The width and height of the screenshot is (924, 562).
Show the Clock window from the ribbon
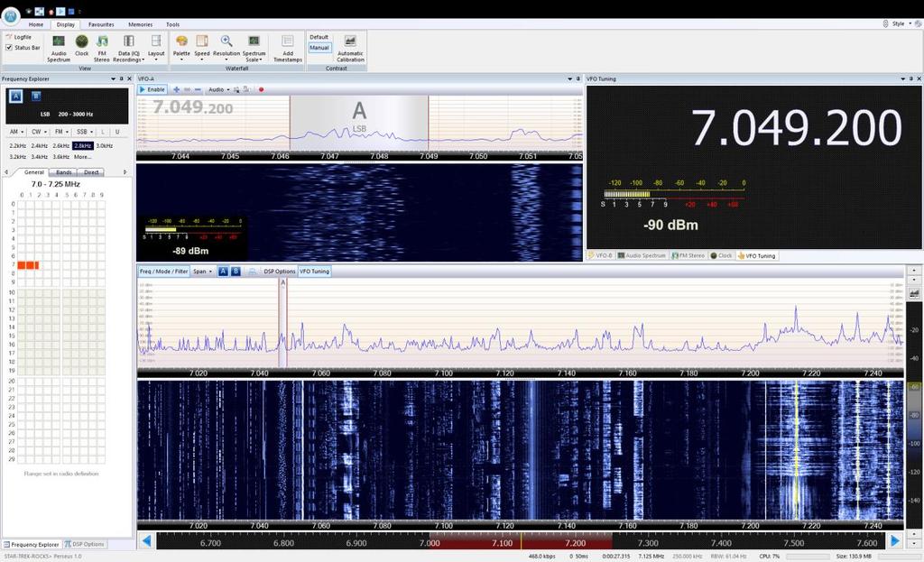tap(82, 46)
